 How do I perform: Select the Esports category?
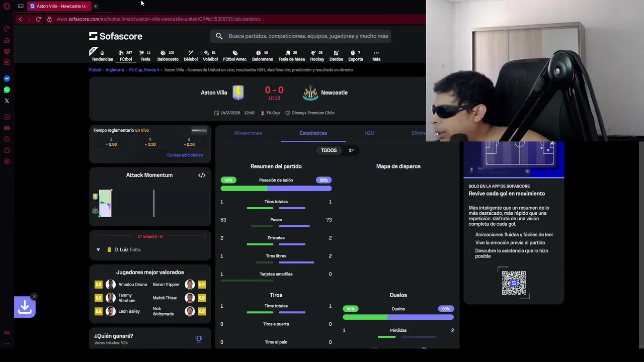pyautogui.click(x=356, y=55)
